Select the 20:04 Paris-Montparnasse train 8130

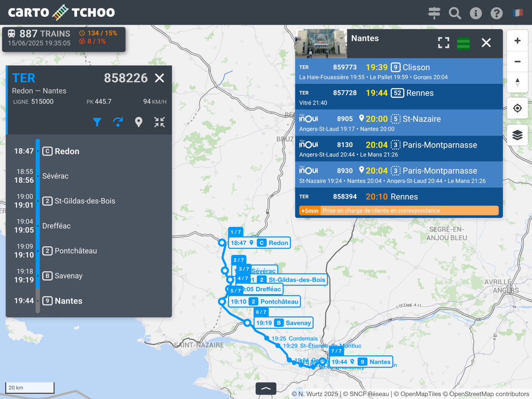[398, 149]
